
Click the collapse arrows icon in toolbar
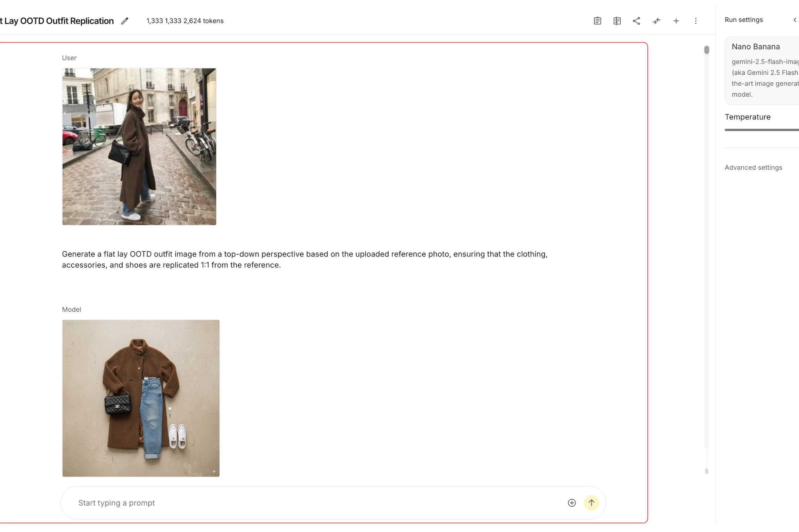(x=656, y=21)
